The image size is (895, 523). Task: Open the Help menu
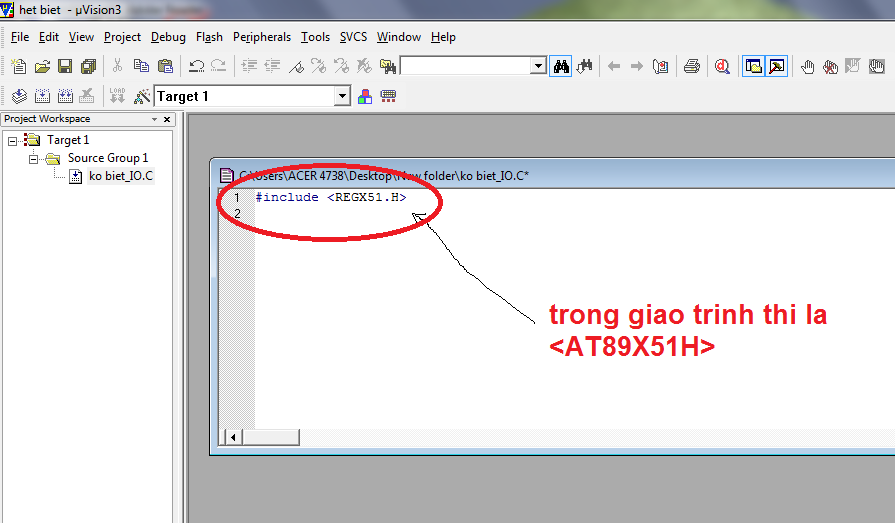444,37
